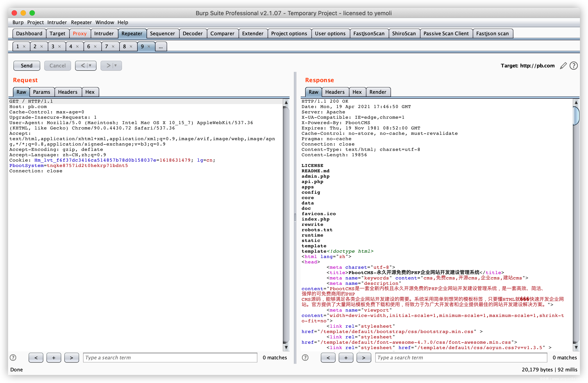588x383 pixels.
Task: Open the '...' new Repeater tab button
Action: [161, 46]
